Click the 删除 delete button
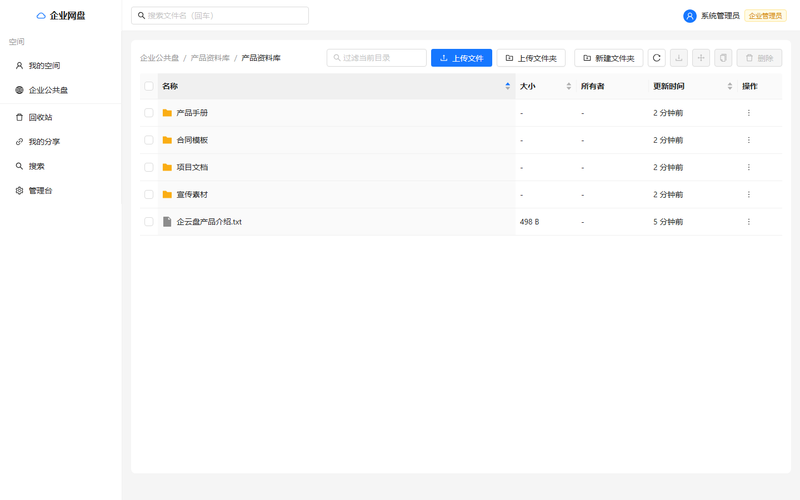Image resolution: width=800 pixels, height=500 pixels. [759, 58]
